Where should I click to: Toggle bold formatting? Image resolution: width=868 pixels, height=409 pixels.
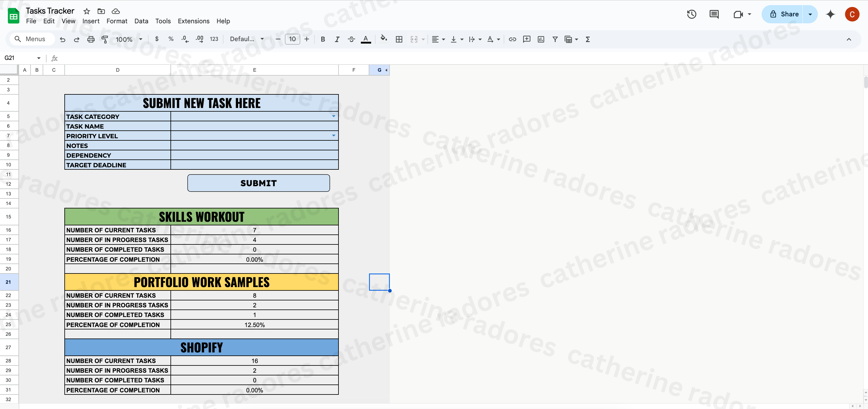tap(322, 39)
